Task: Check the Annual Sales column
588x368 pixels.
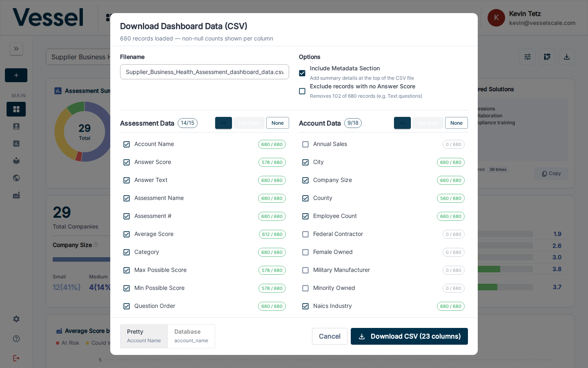Action: 305,144
